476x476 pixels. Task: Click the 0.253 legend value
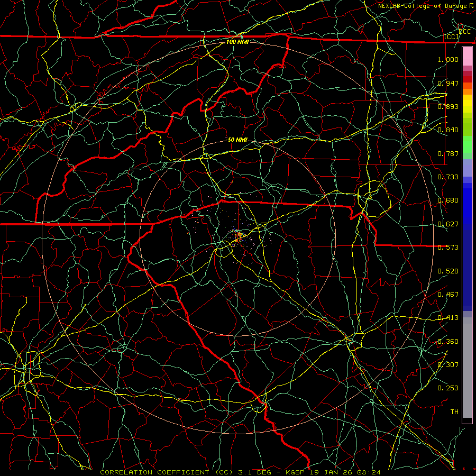pyautogui.click(x=448, y=388)
